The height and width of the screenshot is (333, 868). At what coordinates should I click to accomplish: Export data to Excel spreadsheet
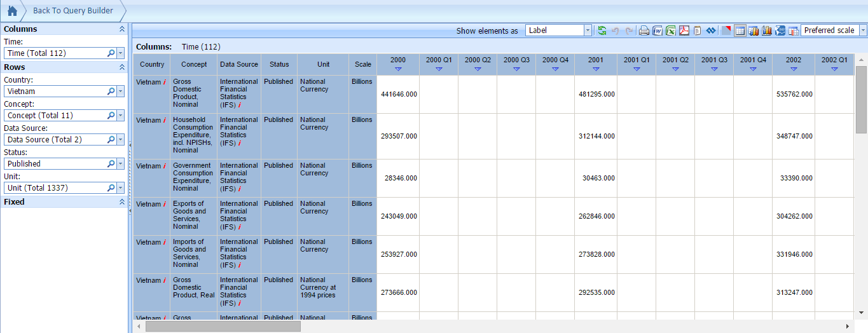click(671, 31)
